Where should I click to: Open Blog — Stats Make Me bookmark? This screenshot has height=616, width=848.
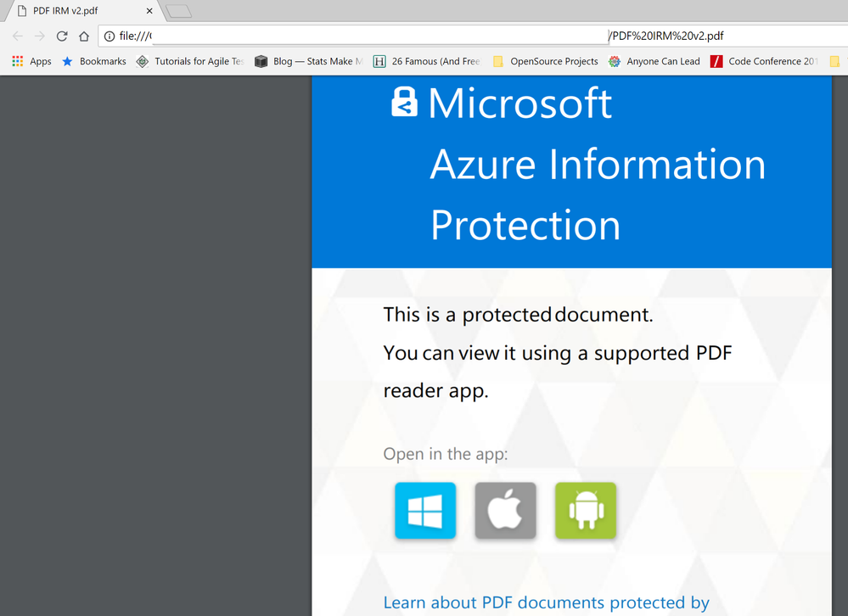pyautogui.click(x=309, y=62)
